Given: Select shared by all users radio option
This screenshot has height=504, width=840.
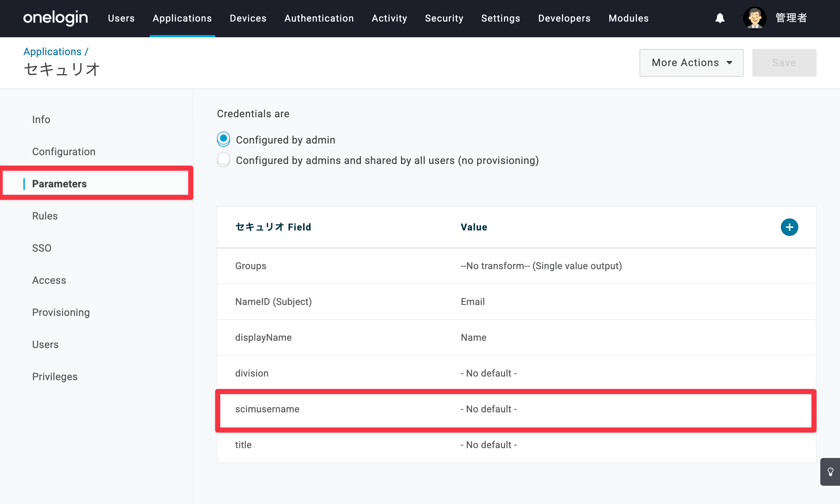Looking at the screenshot, I should coord(224,160).
